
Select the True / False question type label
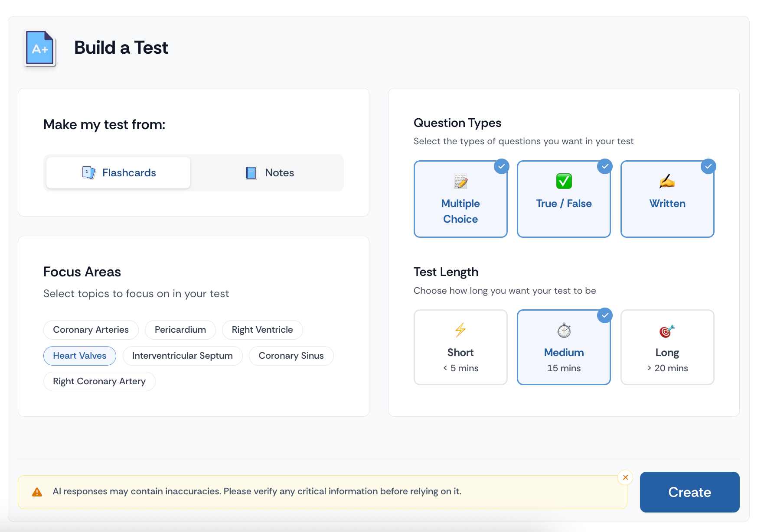[x=564, y=204]
